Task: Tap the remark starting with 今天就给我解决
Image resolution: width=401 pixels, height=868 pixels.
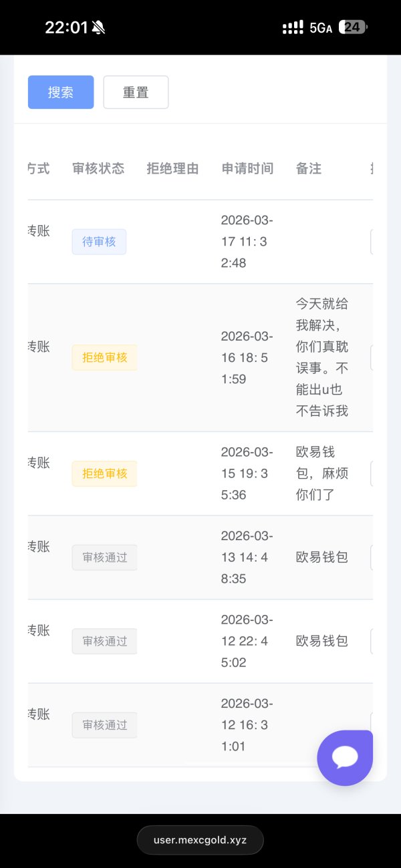Action: (322, 357)
